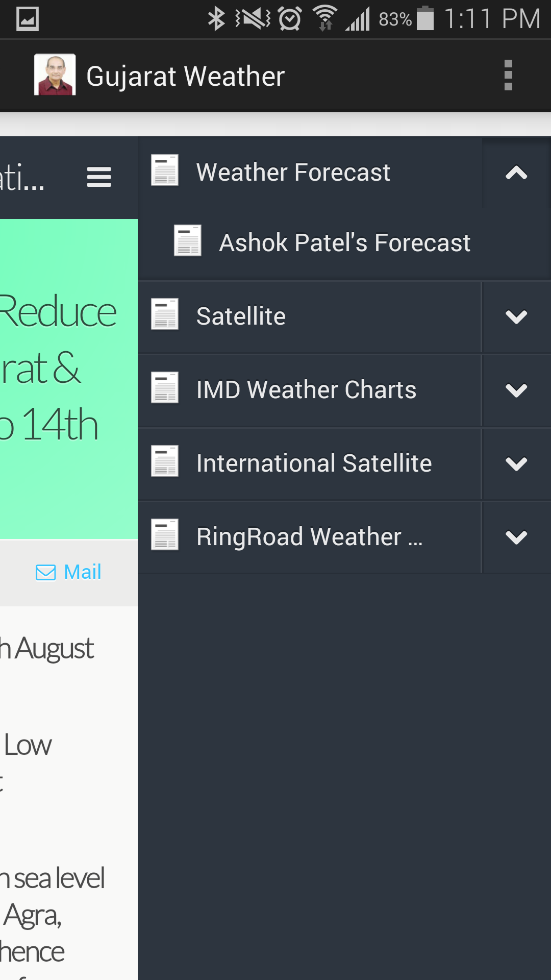
Task: Open Ashok Patel's Forecast menu item
Action: pyautogui.click(x=344, y=243)
